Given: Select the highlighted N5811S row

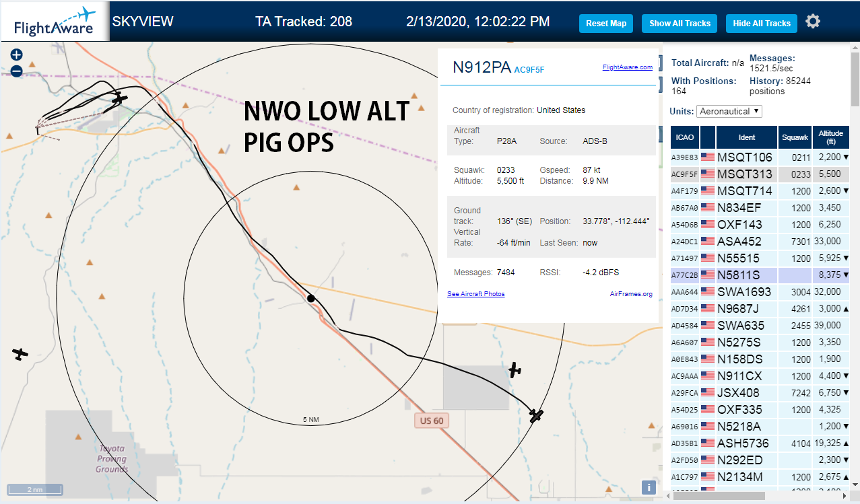Looking at the screenshot, I should (760, 275).
